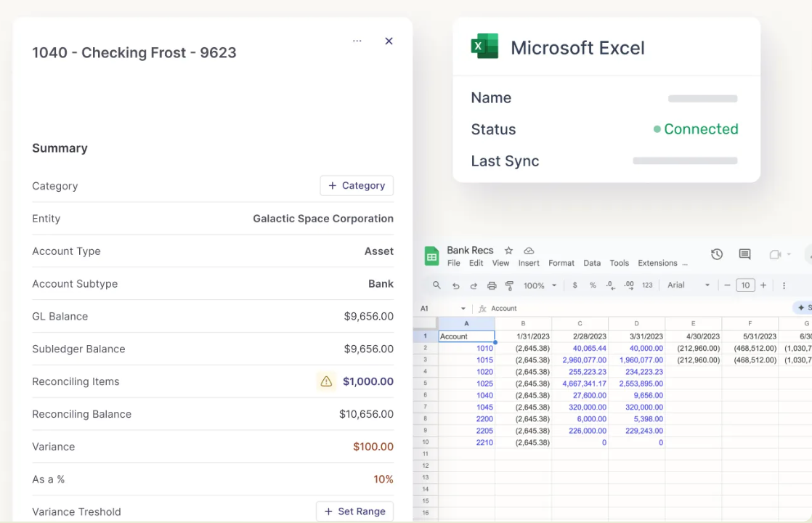Open the Extensions menu in Sheets

pos(658,263)
